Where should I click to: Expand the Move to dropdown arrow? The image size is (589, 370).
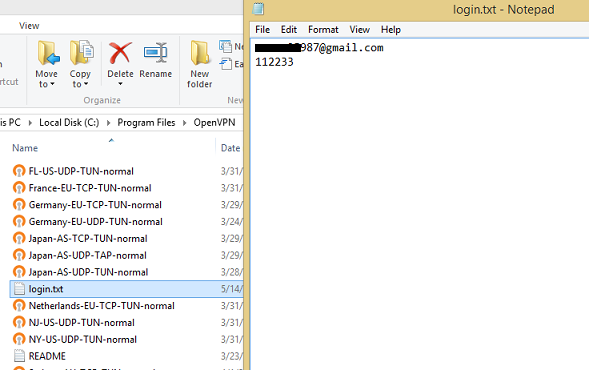[x=52, y=84]
